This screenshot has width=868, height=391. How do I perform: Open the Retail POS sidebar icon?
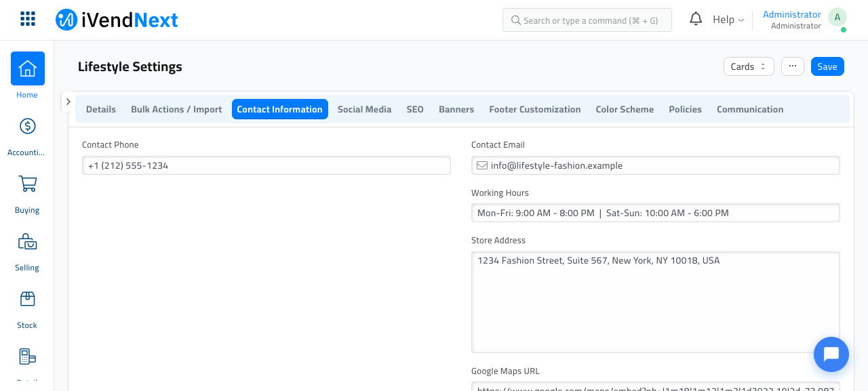(27, 357)
